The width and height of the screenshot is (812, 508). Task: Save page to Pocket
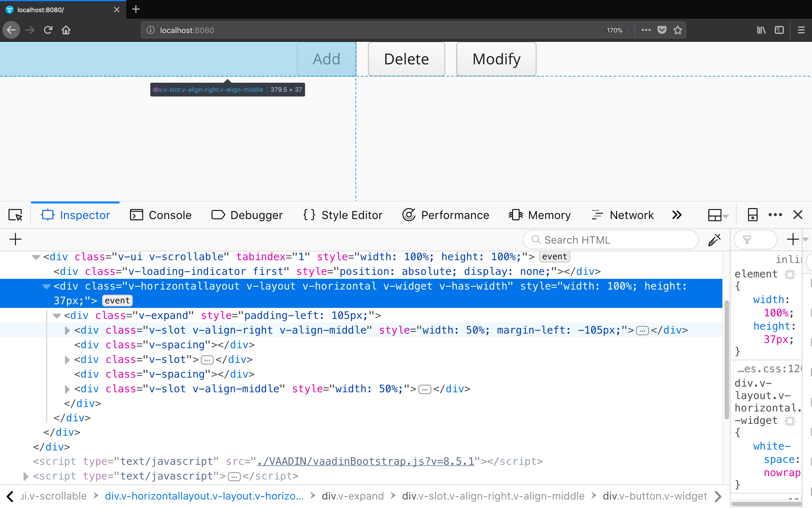[662, 30]
